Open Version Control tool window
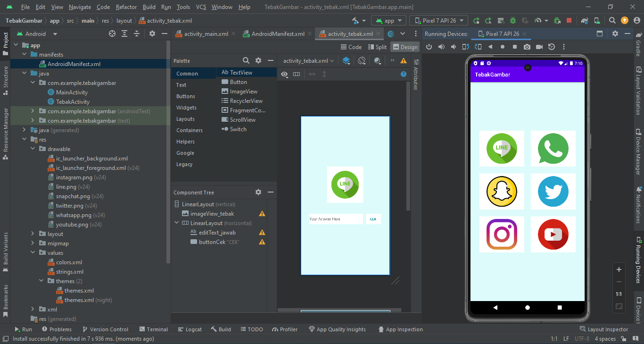Viewport: 644px width, 344px height. (105, 329)
